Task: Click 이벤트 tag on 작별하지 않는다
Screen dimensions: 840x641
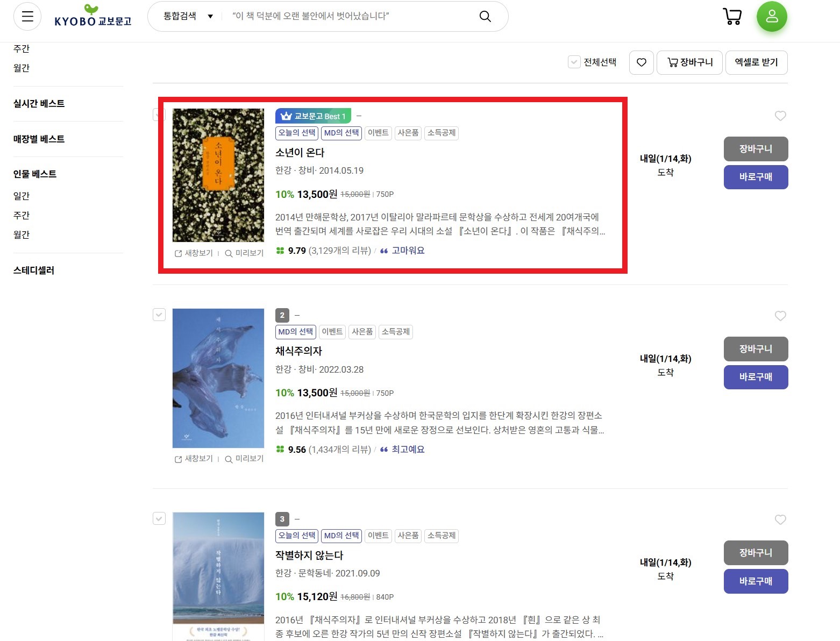Action: 378,536
